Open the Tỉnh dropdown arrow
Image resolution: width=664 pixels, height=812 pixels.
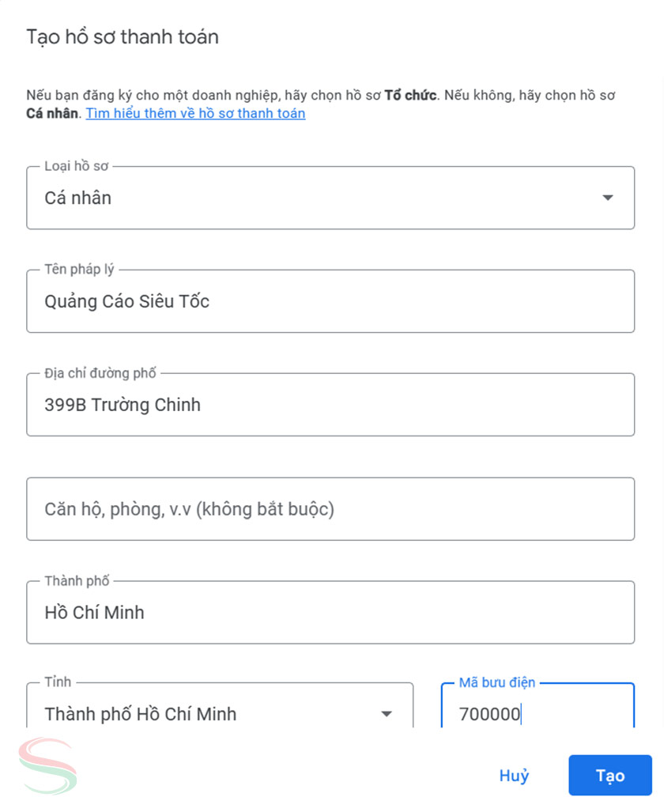click(x=386, y=714)
